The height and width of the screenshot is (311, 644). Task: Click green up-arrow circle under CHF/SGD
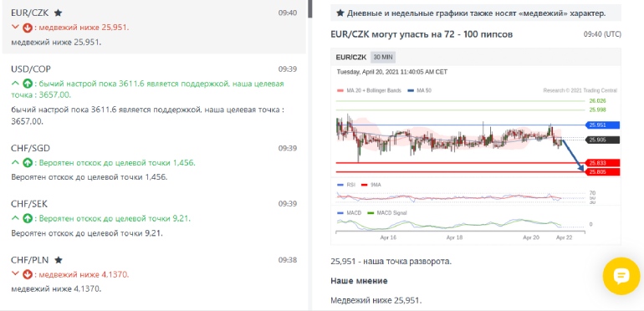tap(28, 163)
